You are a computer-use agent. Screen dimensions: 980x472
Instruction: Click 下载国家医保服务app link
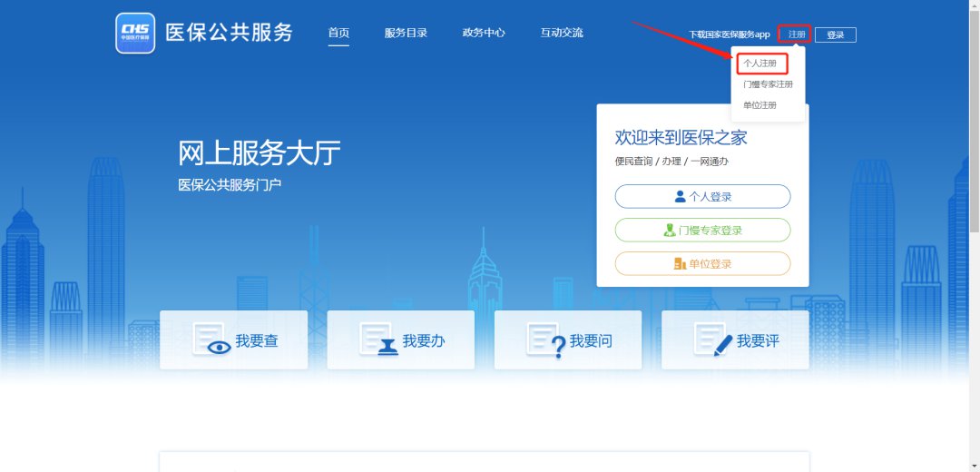[729, 34]
